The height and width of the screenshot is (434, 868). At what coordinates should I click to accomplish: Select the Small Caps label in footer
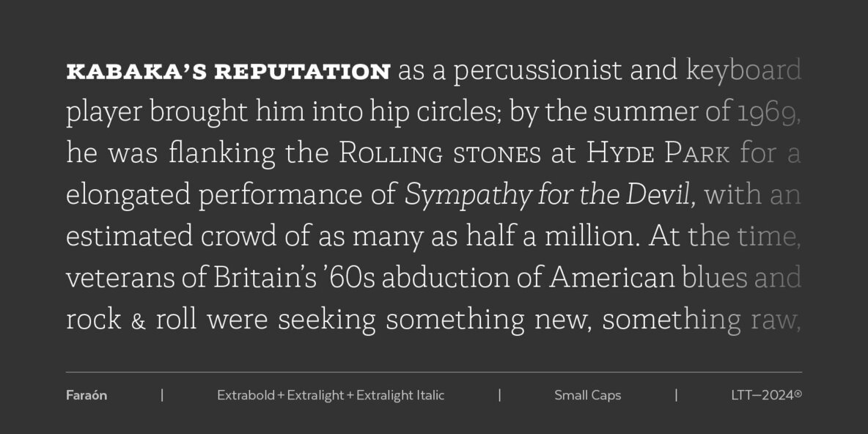point(587,396)
